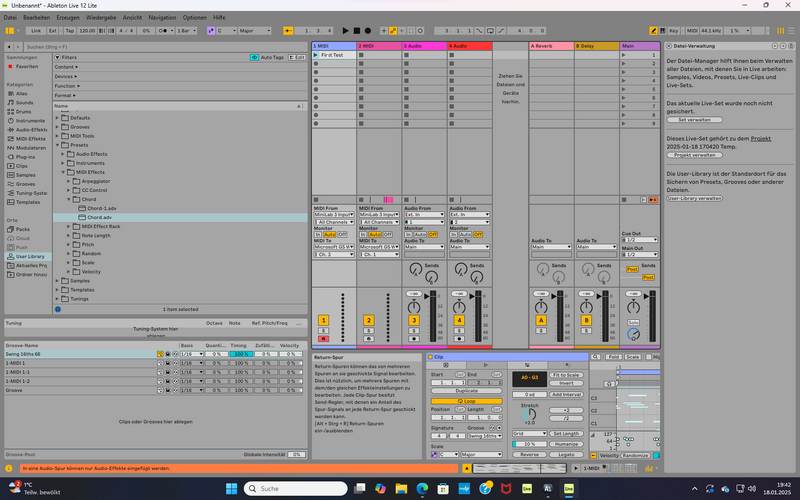Image resolution: width=800 pixels, height=500 pixels.
Task: Set track 1 Monitor to In
Action: pyautogui.click(x=317, y=234)
